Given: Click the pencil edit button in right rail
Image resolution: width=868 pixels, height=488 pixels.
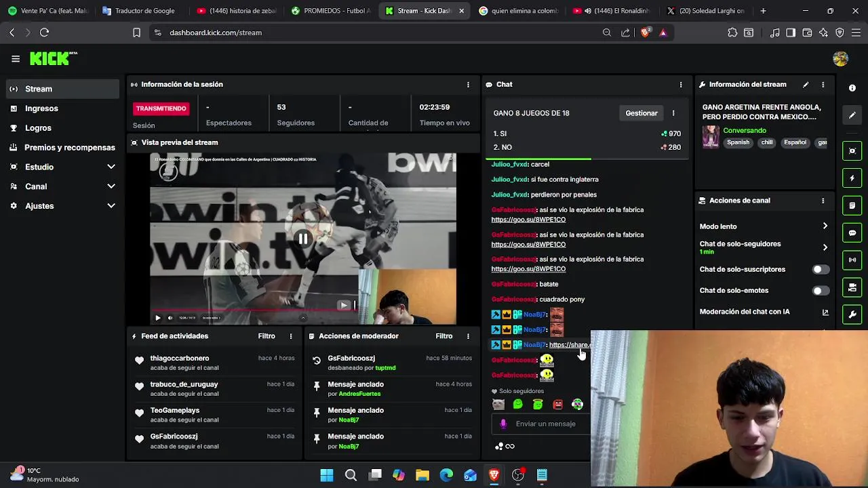Looking at the screenshot, I should coord(852,115).
